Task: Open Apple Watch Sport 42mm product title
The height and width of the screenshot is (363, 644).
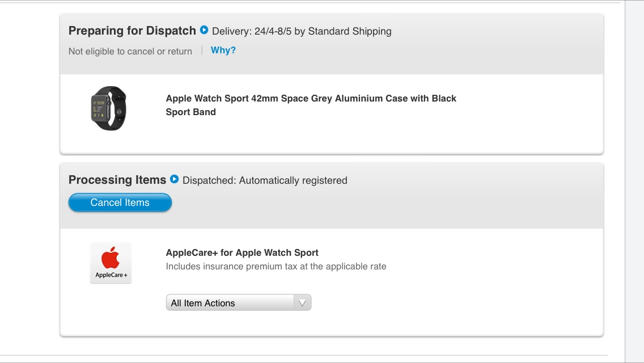Action: [x=311, y=105]
